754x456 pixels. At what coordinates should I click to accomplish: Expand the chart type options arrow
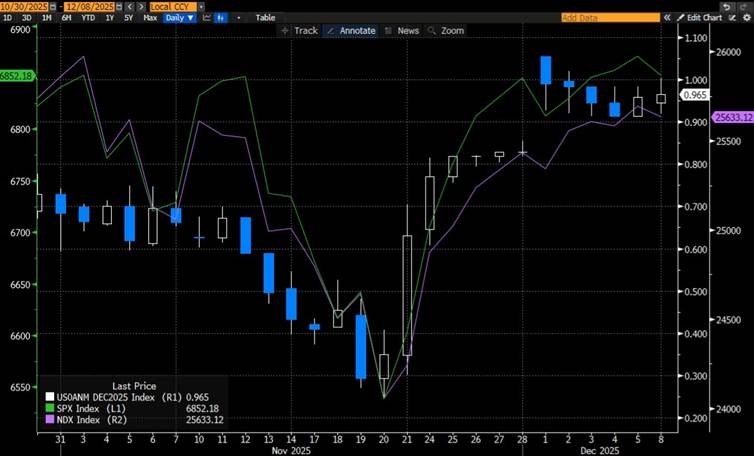coord(239,18)
